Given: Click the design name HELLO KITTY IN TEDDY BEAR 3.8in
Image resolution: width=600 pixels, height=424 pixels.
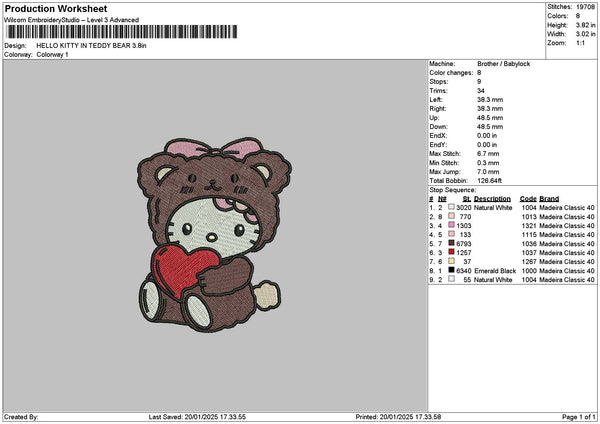Looking at the screenshot, I should (x=91, y=46).
